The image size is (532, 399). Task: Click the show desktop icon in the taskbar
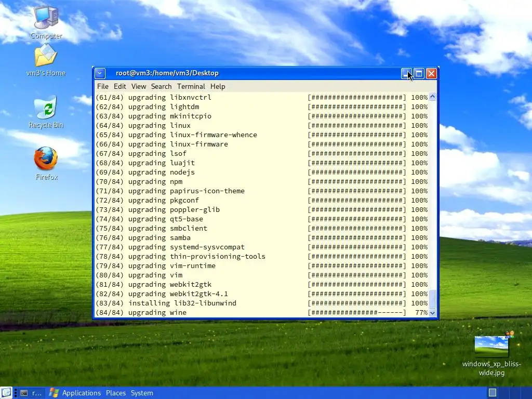(6, 393)
